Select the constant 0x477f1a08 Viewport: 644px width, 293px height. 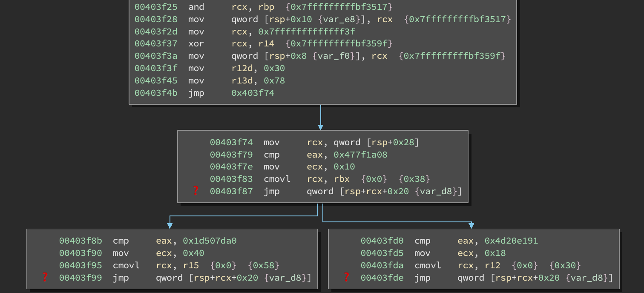360,154
